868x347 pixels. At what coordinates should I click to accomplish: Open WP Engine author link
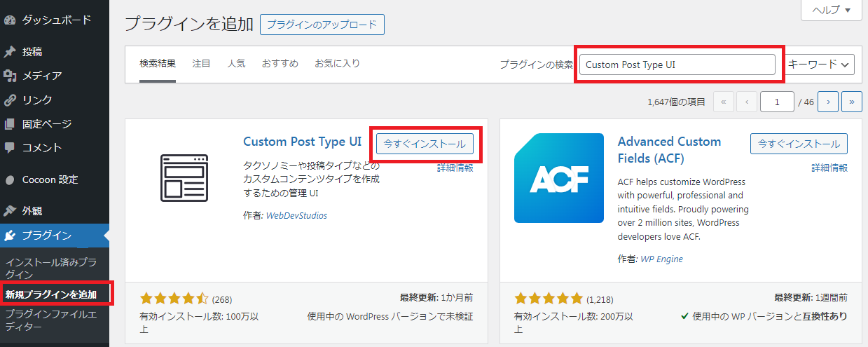661,259
